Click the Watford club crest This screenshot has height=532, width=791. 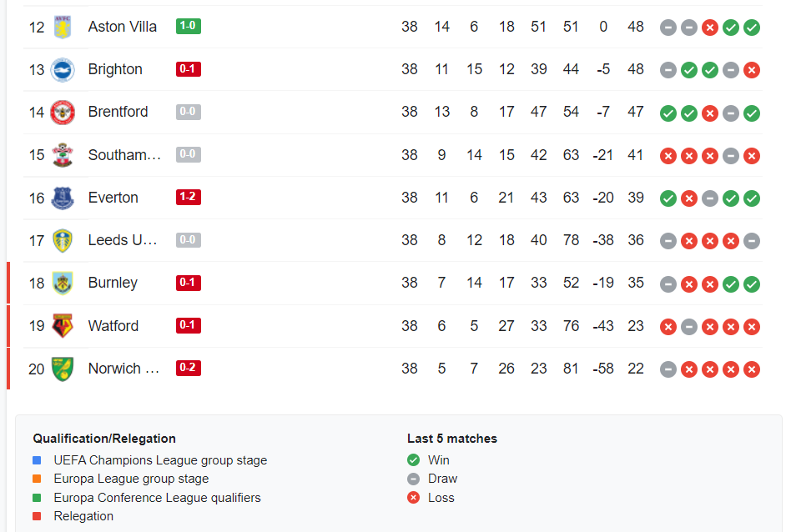click(x=63, y=326)
